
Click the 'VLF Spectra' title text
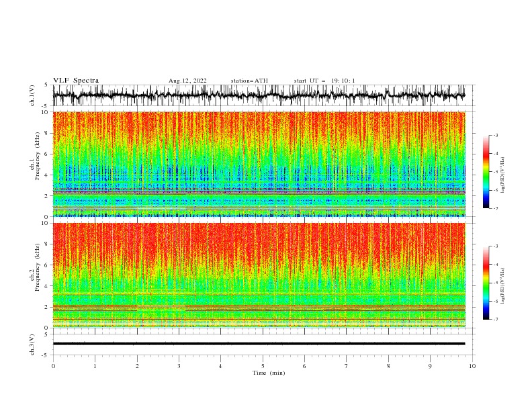76,81
